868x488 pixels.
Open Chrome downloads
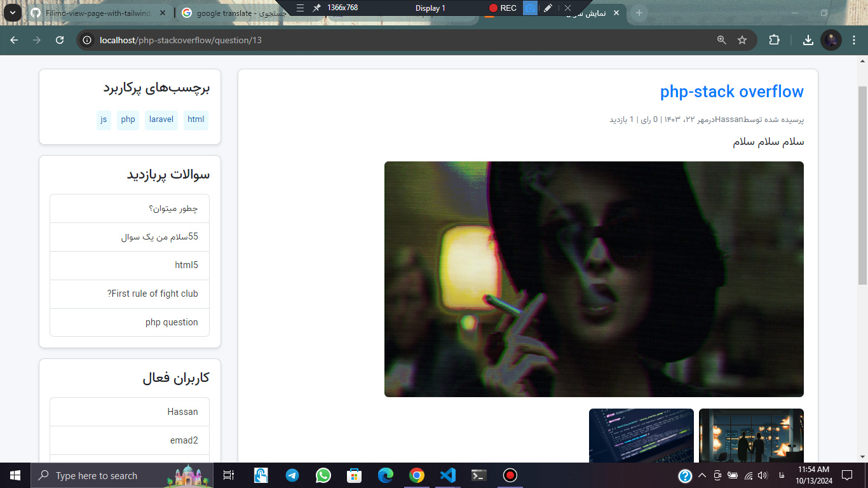tap(808, 40)
